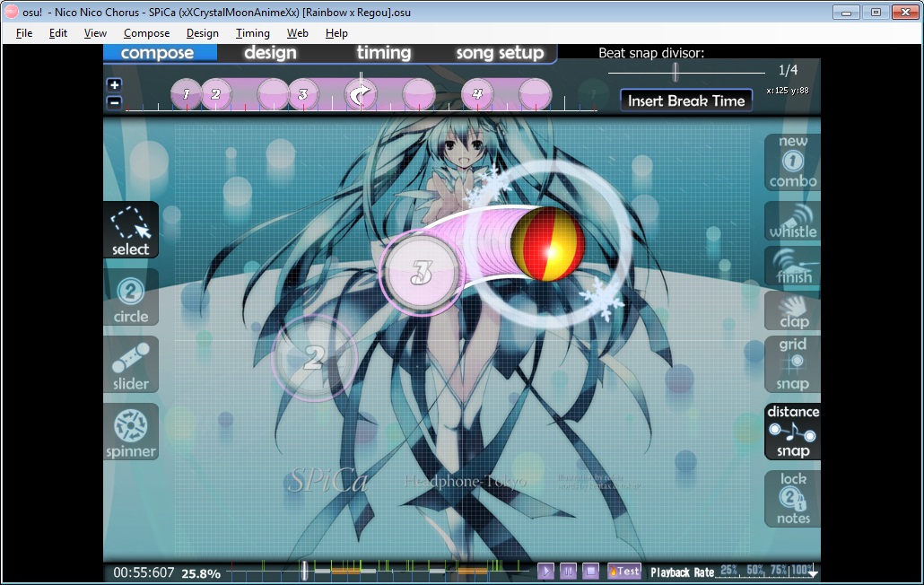Select the slider repeat arrow in timeline
This screenshot has width=924, height=585.
[x=361, y=94]
